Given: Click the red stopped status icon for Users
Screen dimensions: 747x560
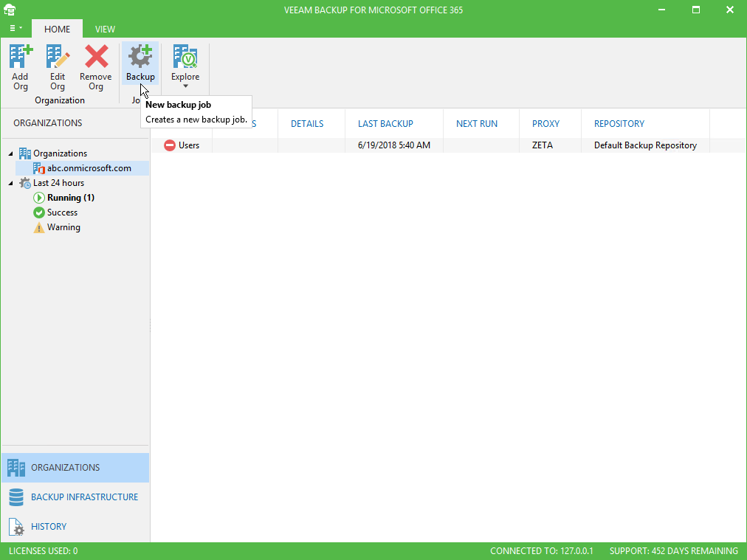Looking at the screenshot, I should pyautogui.click(x=170, y=145).
